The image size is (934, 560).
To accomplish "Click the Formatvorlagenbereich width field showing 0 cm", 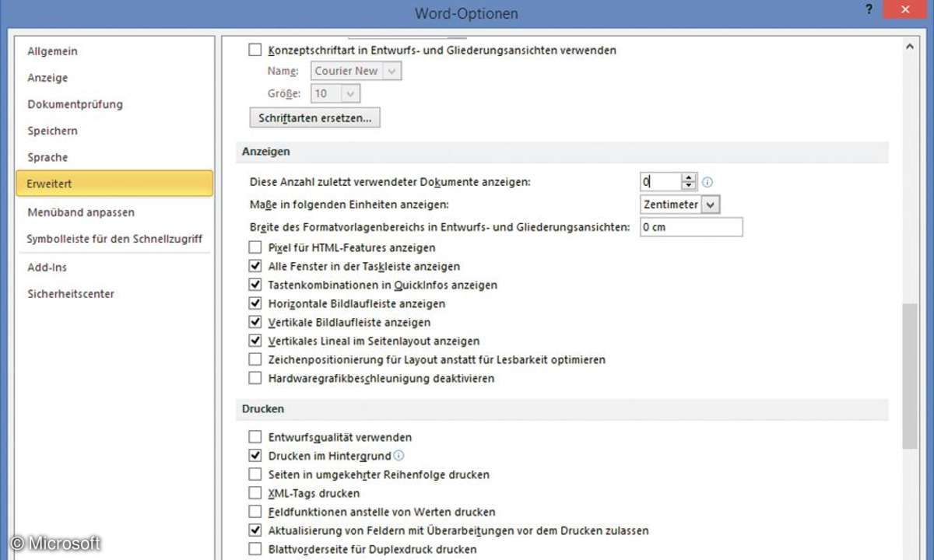I will 691,227.
